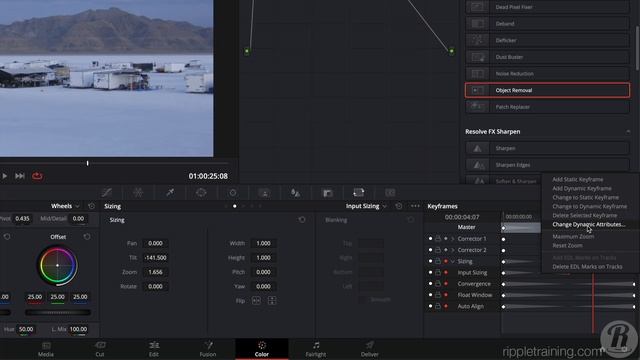
Task: Choose Delete Selected Keyframe menu item
Action: click(x=584, y=215)
